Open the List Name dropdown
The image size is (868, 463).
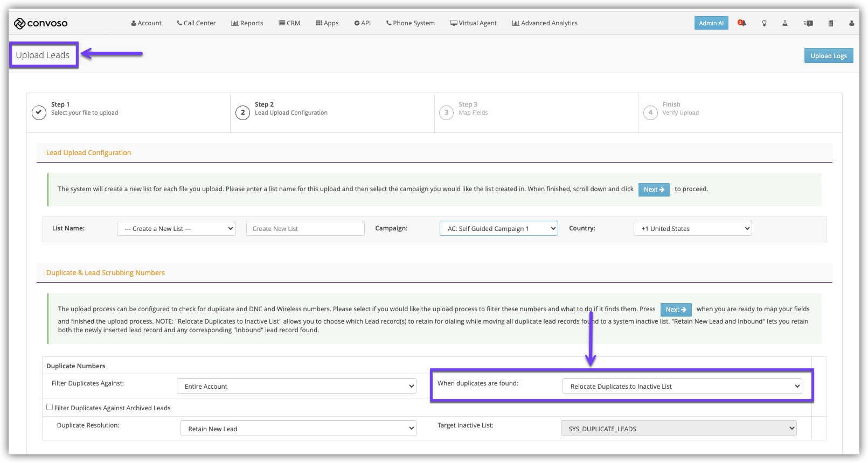click(176, 228)
